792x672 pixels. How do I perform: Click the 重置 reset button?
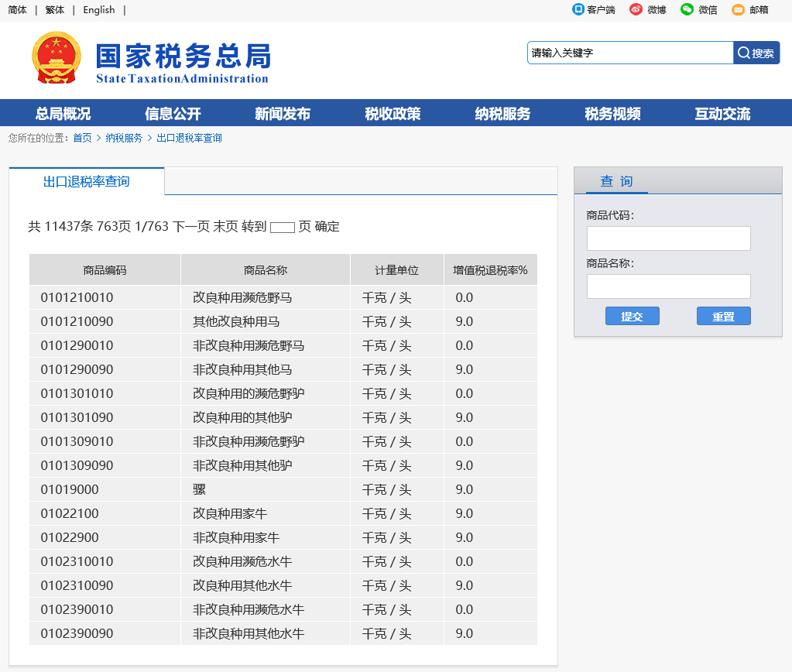[x=723, y=315]
